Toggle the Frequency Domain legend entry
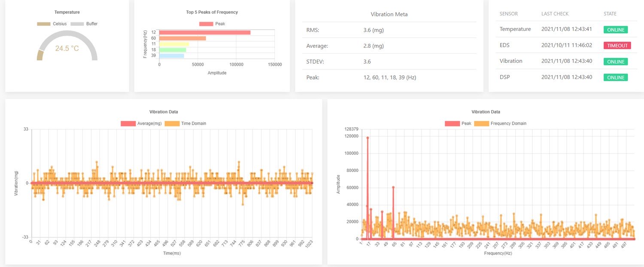 click(x=501, y=123)
